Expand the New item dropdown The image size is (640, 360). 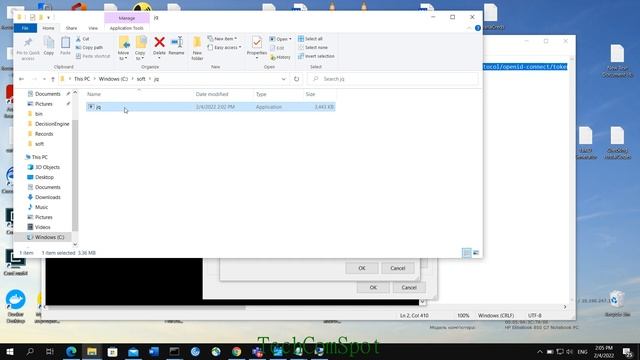pos(236,39)
